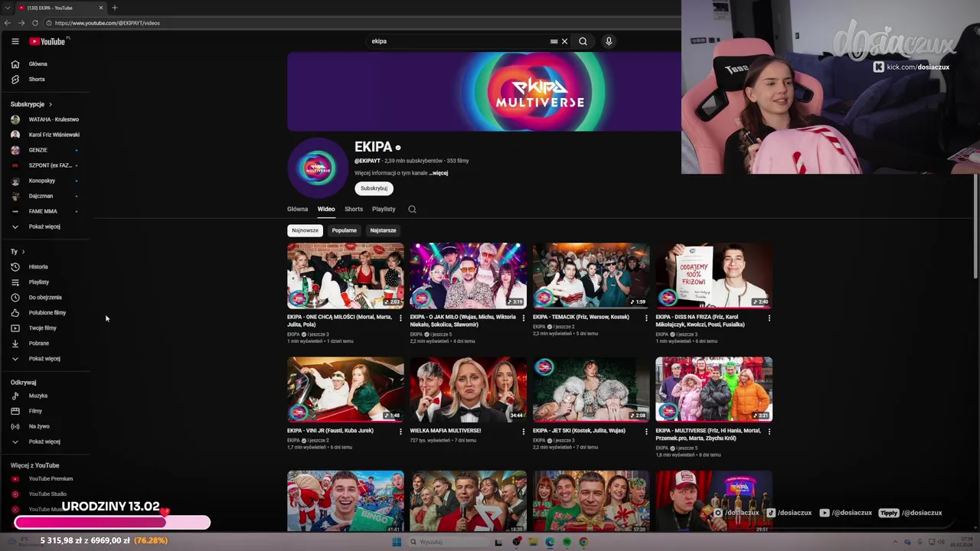The height and width of the screenshot is (551, 980).
Task: Filter videos by Najnowsze
Action: [305, 230]
